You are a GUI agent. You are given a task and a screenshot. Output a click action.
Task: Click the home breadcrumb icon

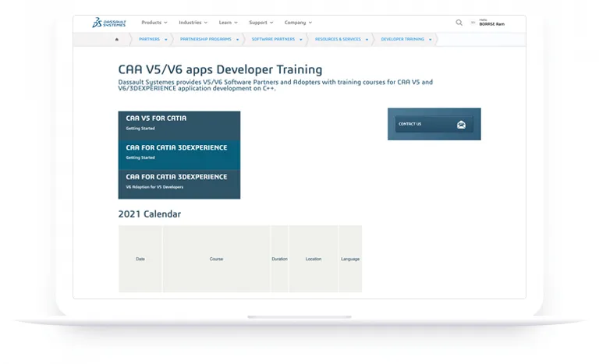point(117,39)
